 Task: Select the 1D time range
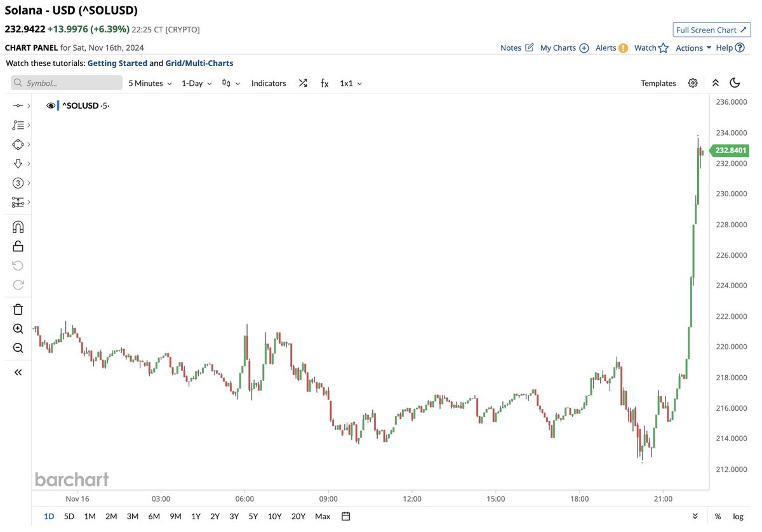click(49, 516)
